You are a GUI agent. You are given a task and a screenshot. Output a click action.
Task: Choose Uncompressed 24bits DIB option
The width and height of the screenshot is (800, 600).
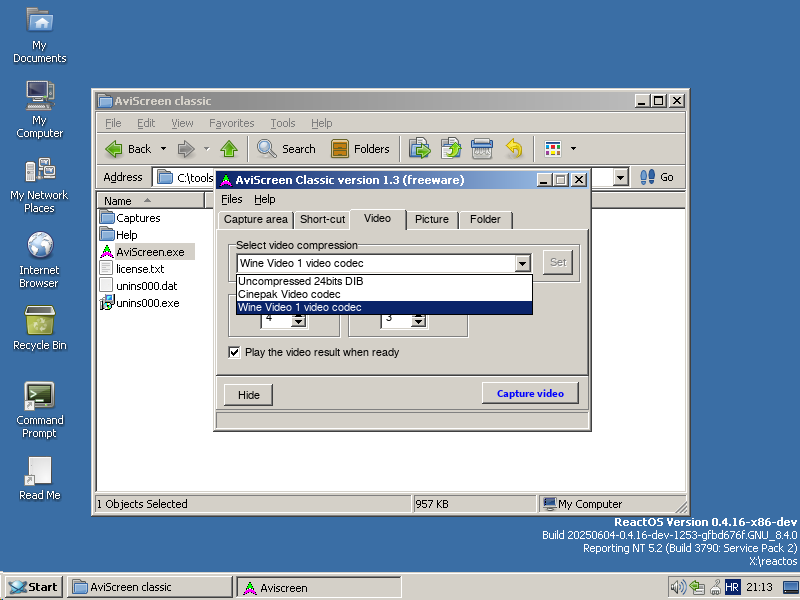coord(384,281)
